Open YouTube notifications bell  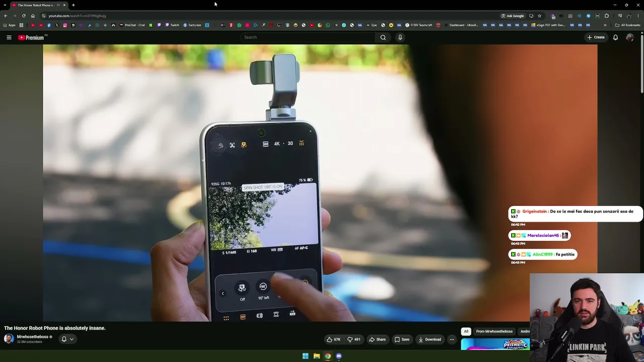pyautogui.click(x=615, y=37)
